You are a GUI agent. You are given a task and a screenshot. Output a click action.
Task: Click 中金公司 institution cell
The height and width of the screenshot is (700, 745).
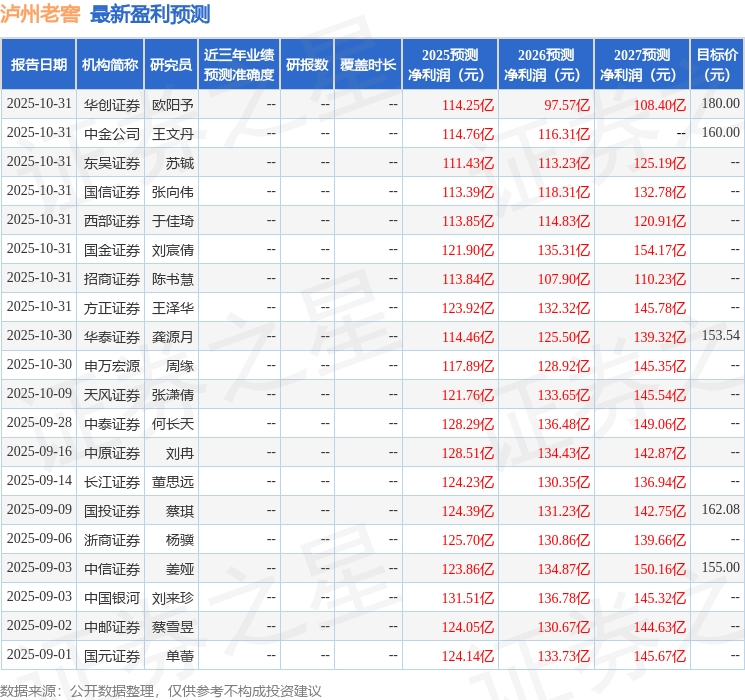(x=112, y=134)
